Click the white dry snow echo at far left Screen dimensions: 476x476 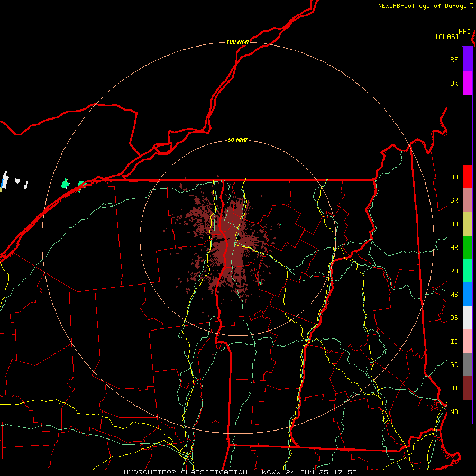(5, 179)
